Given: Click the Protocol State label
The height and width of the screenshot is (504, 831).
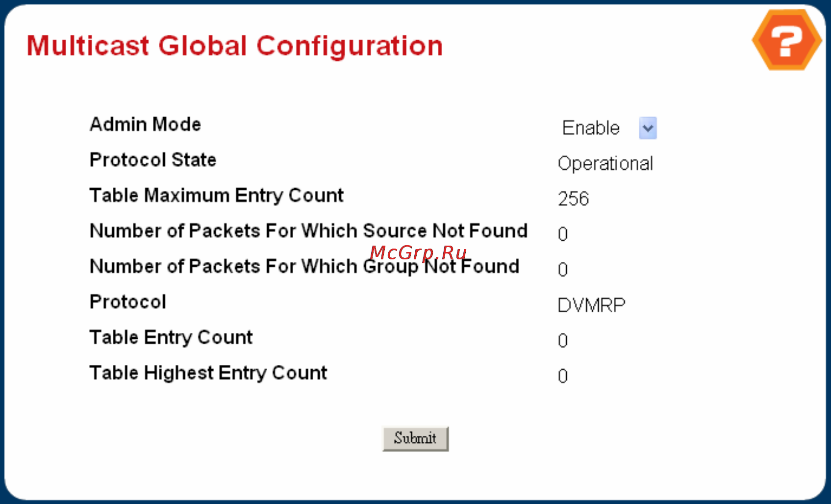Looking at the screenshot, I should pyautogui.click(x=153, y=160).
